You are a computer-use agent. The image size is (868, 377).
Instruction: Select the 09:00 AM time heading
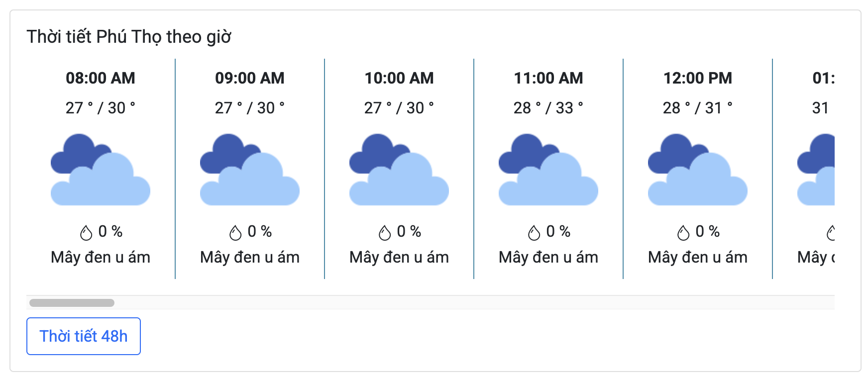(x=250, y=78)
